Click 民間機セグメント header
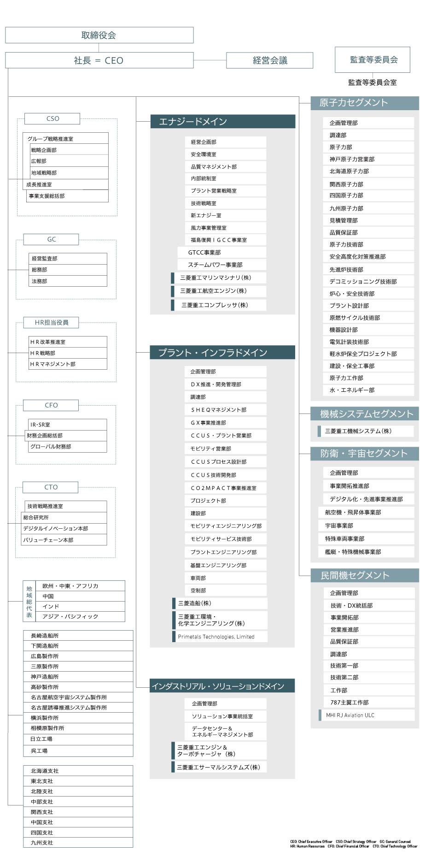Image resolution: width=431 pixels, height=868 pixels. [x=365, y=575]
